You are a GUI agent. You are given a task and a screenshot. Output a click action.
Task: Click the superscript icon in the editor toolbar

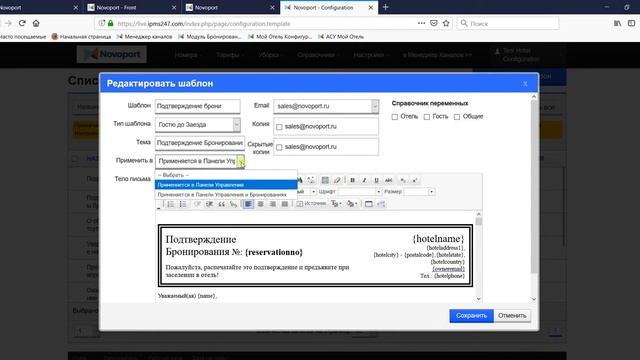[415, 180]
